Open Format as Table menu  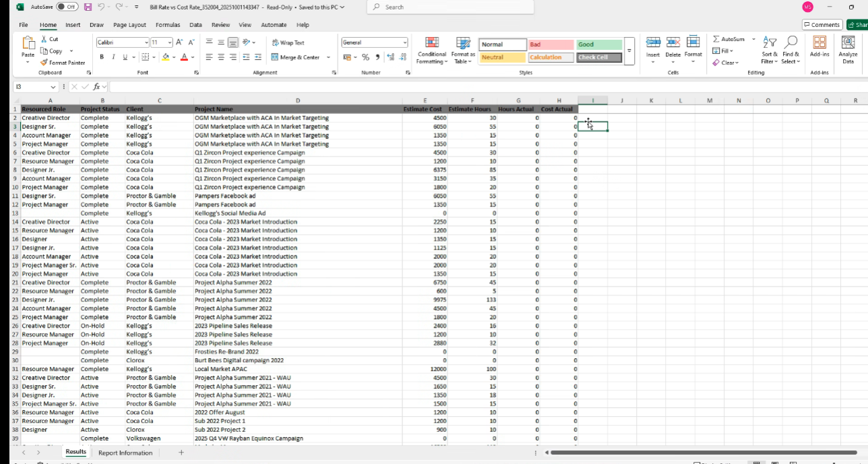coord(463,51)
